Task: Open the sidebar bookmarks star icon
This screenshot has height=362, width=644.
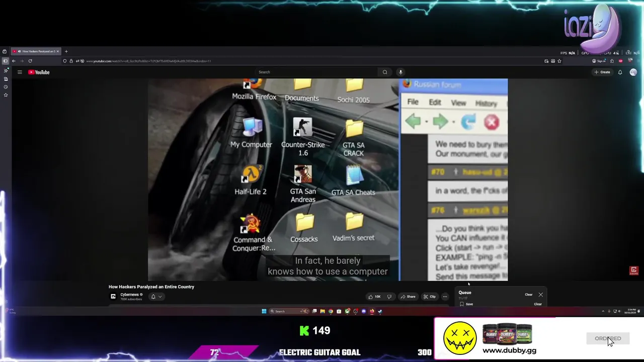Action: click(6, 95)
